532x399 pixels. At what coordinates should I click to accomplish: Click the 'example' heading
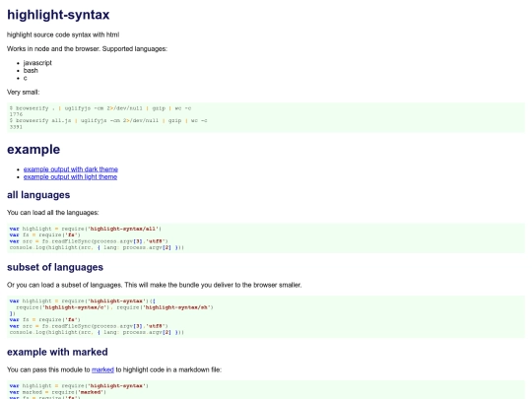pos(33,150)
